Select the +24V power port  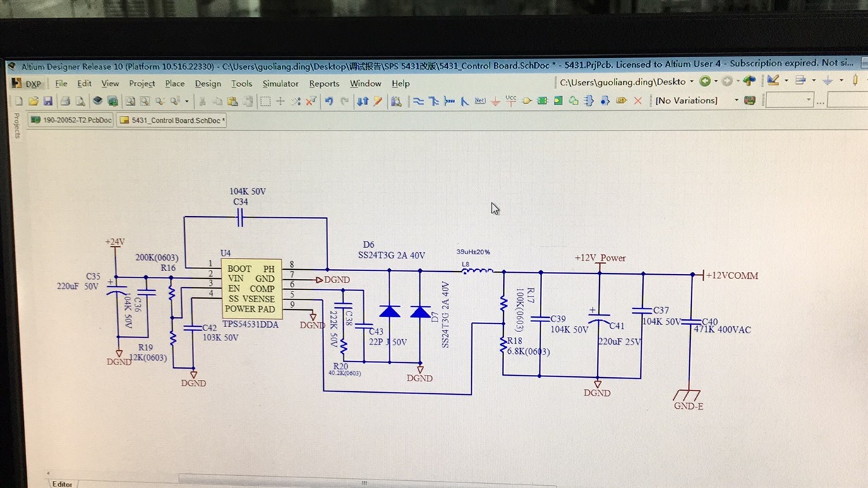[x=114, y=242]
